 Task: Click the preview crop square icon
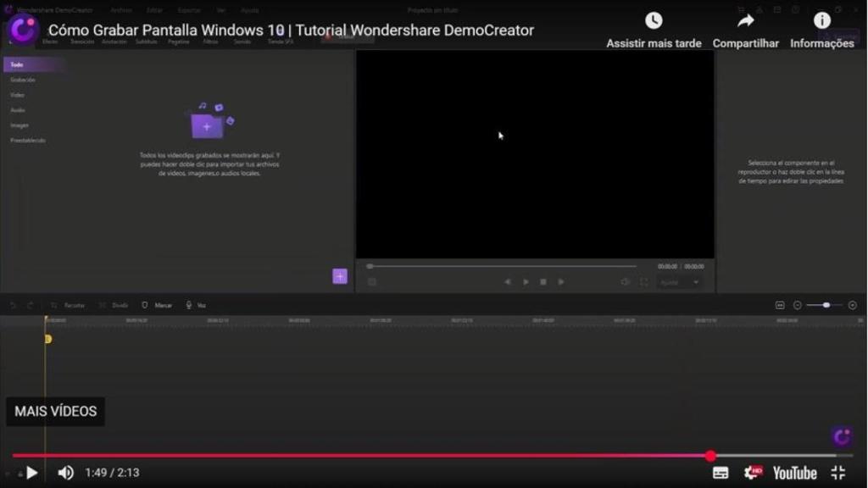coord(372,282)
